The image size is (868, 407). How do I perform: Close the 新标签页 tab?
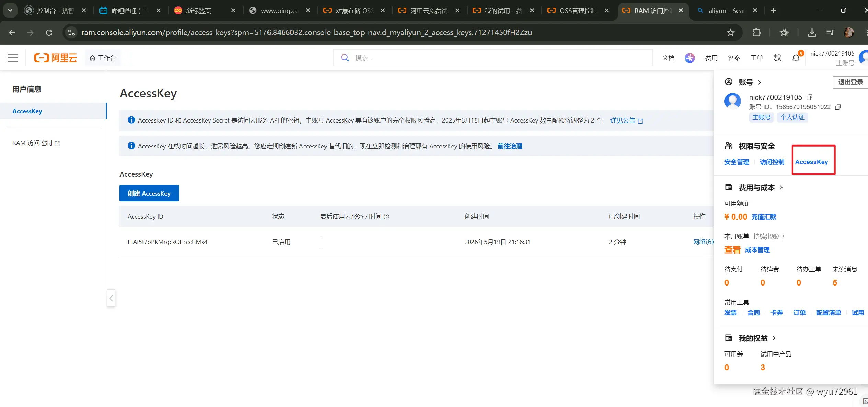[x=233, y=11]
